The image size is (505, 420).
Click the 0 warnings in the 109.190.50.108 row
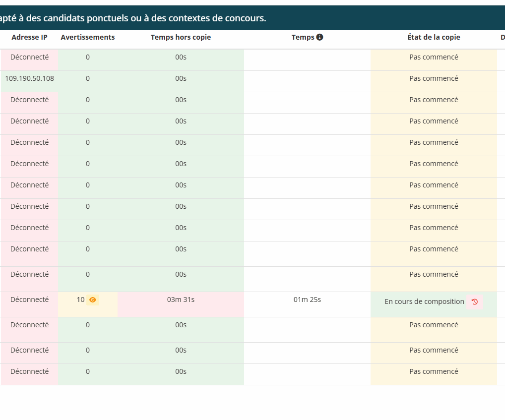coord(88,78)
